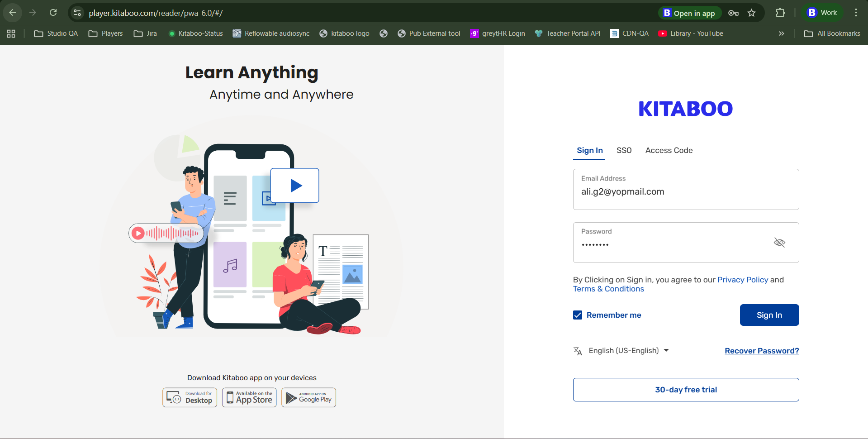
Task: Open the App Store download badge
Action: (249, 397)
